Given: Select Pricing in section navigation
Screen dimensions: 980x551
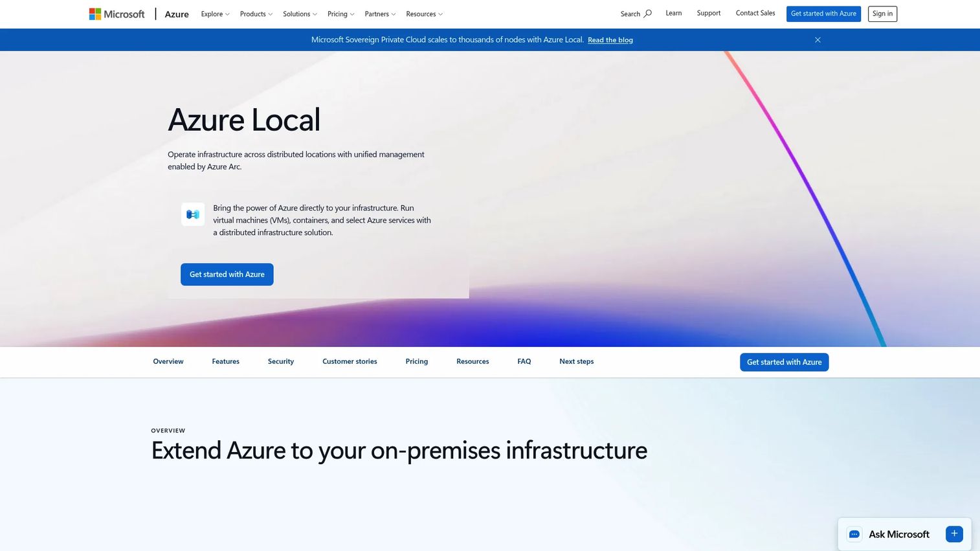Looking at the screenshot, I should click(x=417, y=361).
